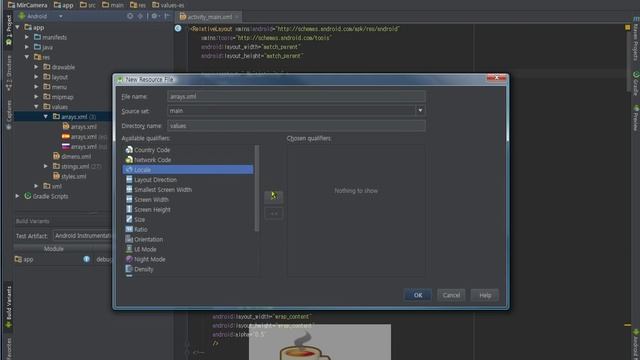Click the scroll from source icon

130,16
